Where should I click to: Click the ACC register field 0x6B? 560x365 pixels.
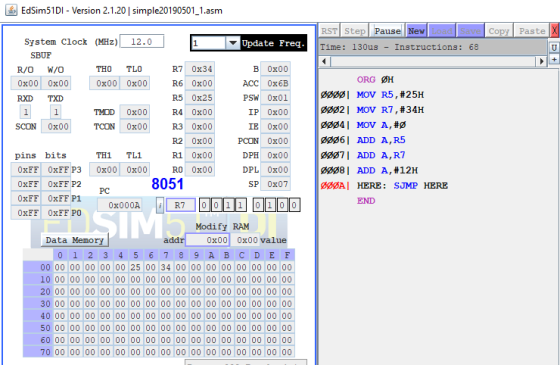click(275, 83)
